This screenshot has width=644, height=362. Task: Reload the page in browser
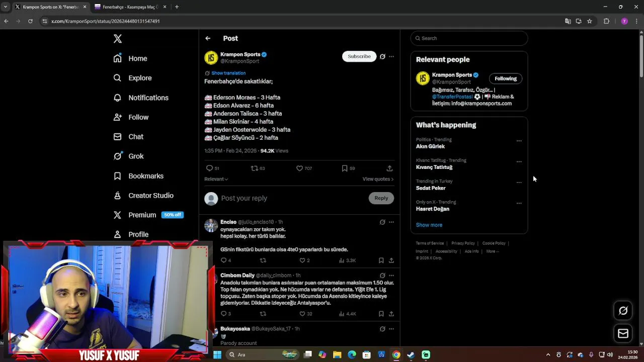[30, 21]
